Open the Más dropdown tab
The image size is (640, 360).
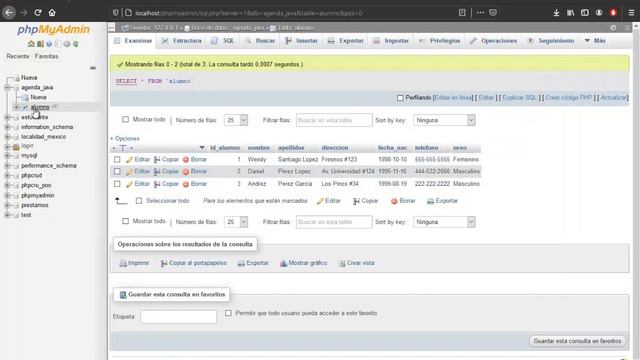point(595,41)
